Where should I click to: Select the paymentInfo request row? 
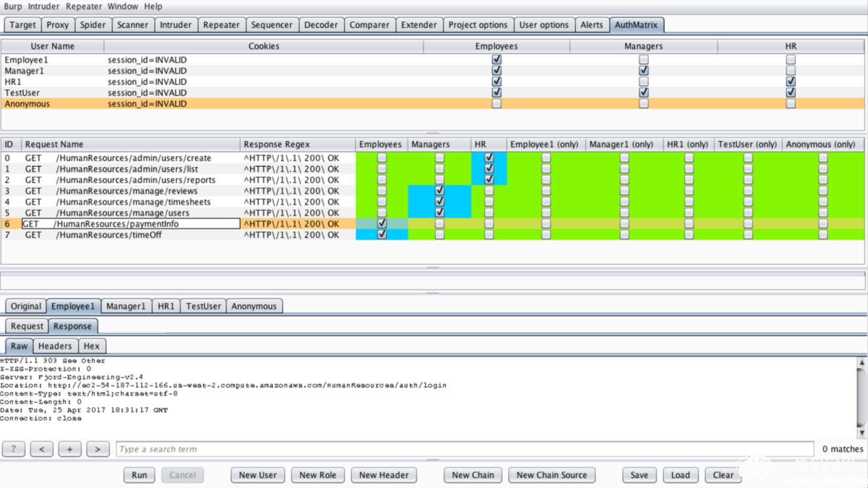click(x=433, y=224)
